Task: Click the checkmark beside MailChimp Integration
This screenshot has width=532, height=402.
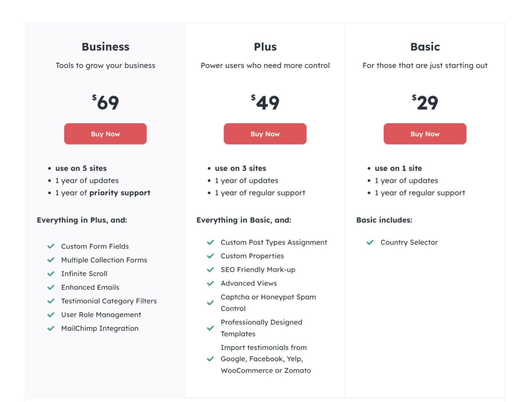Action: pos(51,328)
